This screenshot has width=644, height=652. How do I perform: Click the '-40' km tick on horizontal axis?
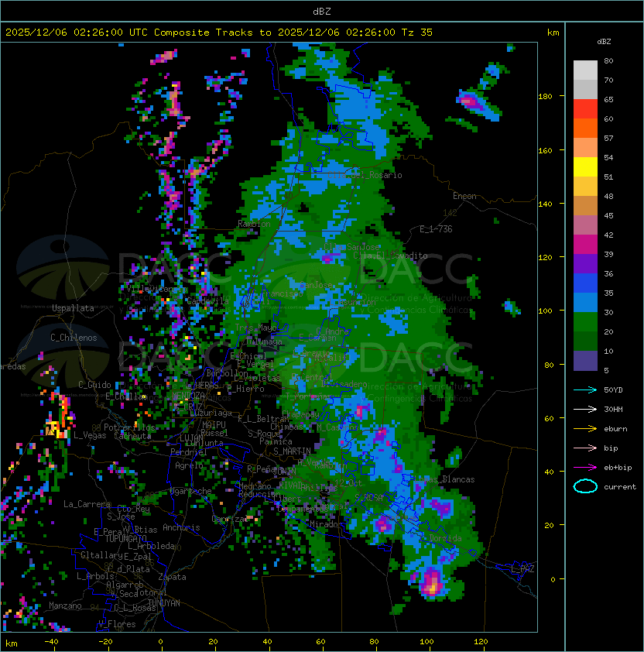(51, 642)
